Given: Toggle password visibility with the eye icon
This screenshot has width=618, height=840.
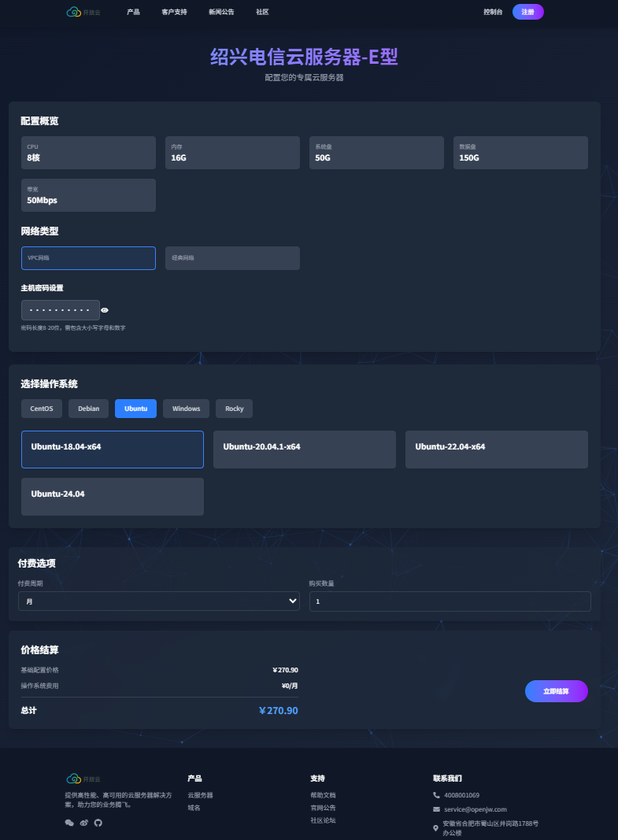Looking at the screenshot, I should coord(105,310).
